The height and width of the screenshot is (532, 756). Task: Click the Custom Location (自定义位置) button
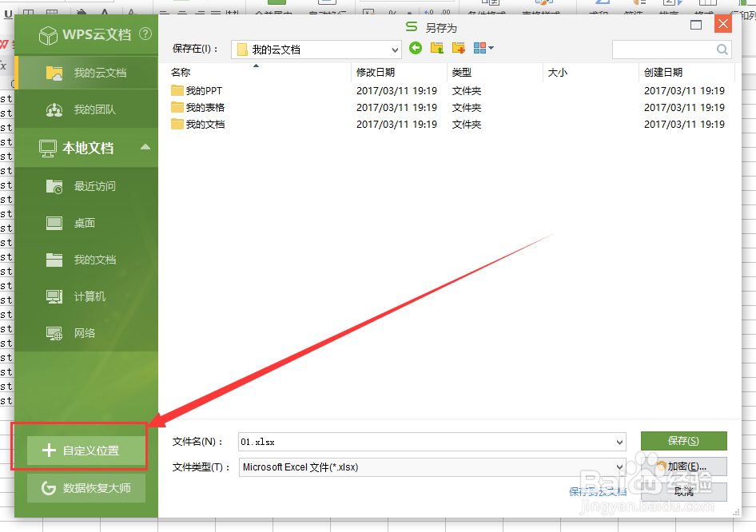86,451
